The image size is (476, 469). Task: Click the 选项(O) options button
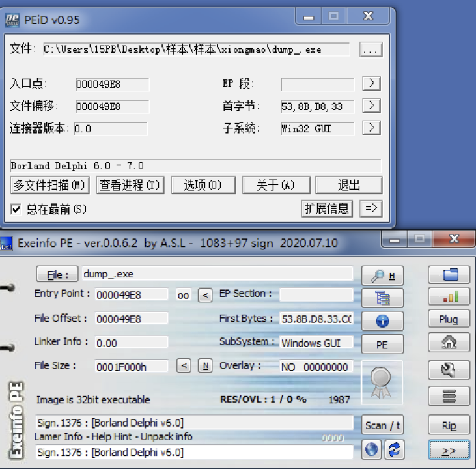point(203,186)
